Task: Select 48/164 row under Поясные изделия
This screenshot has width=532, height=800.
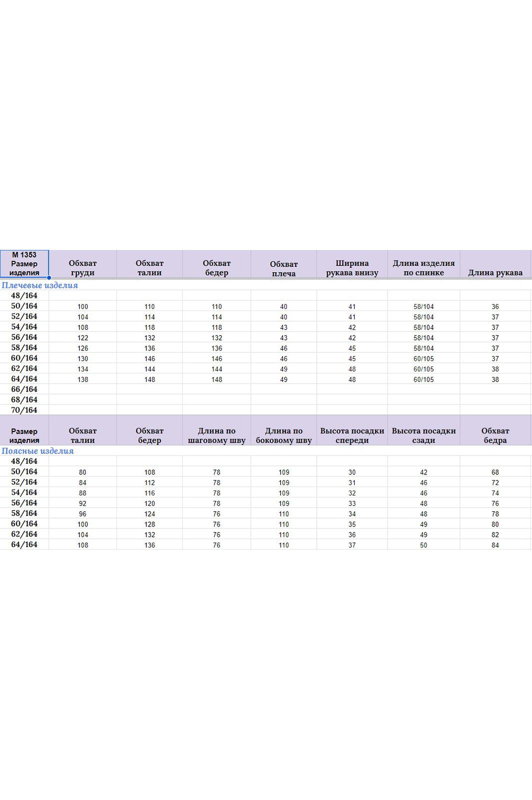Action: coord(24,461)
